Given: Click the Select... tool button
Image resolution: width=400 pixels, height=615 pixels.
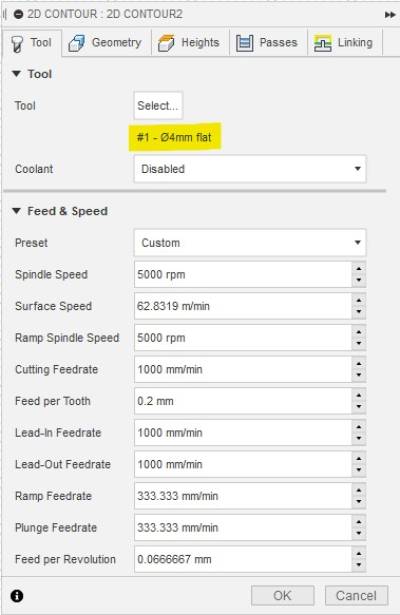Looking at the screenshot, I should pyautogui.click(x=158, y=106).
